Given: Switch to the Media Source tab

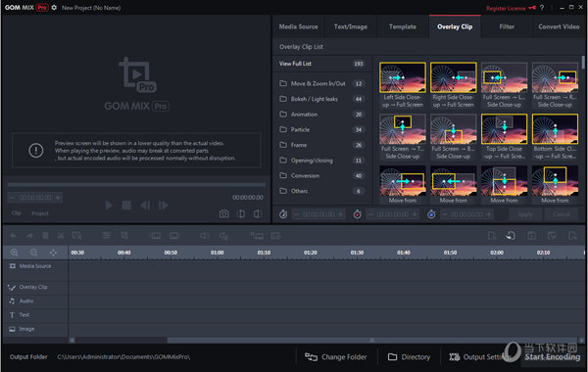Looking at the screenshot, I should click(298, 26).
